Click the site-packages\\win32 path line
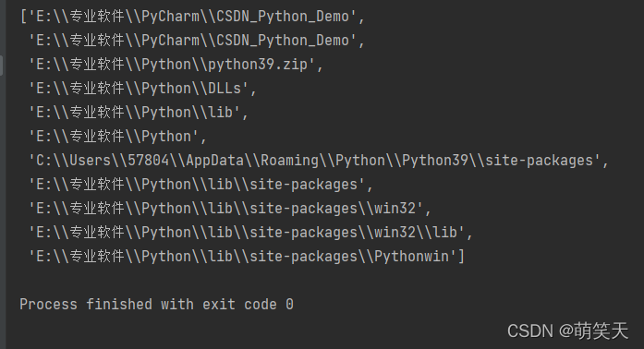The width and height of the screenshot is (644, 349). pos(229,209)
